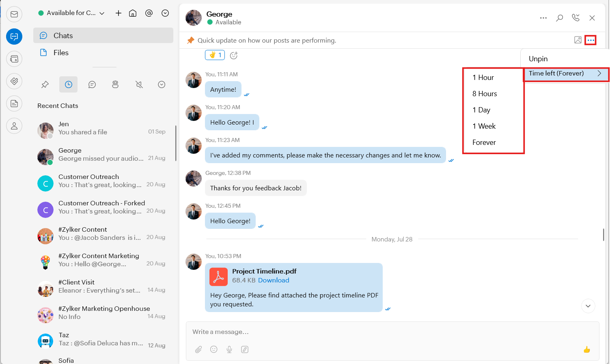Screen dimensions: 610x364
Task: Open the contacts person icon in sidebar
Action: pyautogui.click(x=14, y=126)
